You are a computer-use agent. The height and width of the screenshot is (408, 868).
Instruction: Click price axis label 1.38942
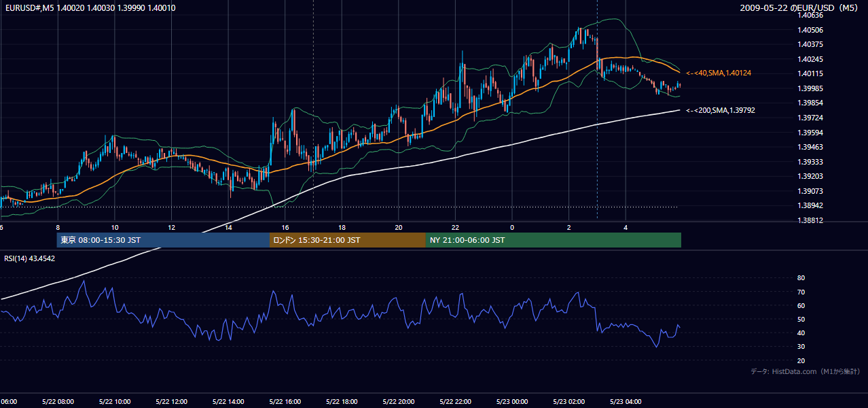810,205
